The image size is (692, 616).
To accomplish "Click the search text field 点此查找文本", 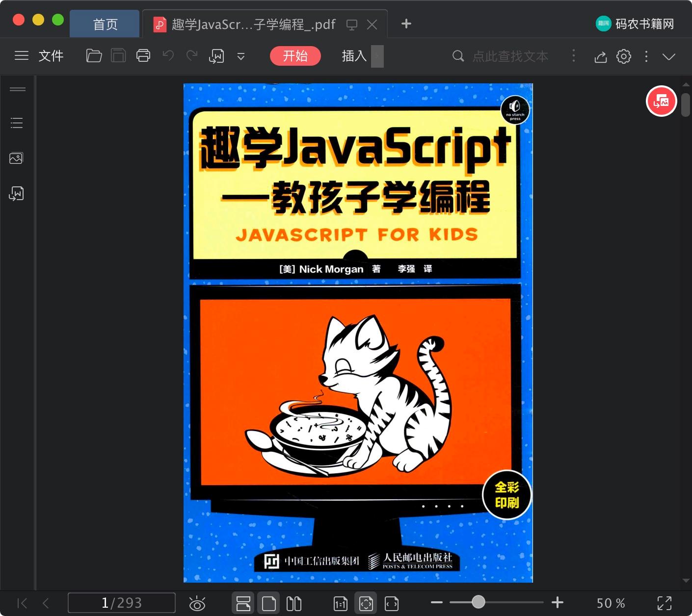I will (510, 56).
